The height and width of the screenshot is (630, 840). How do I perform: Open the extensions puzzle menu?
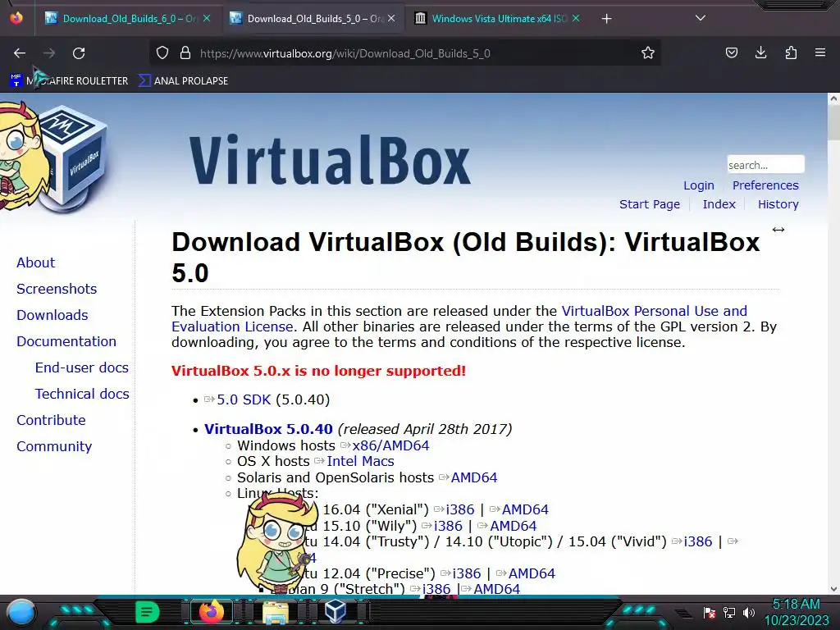coord(791,53)
